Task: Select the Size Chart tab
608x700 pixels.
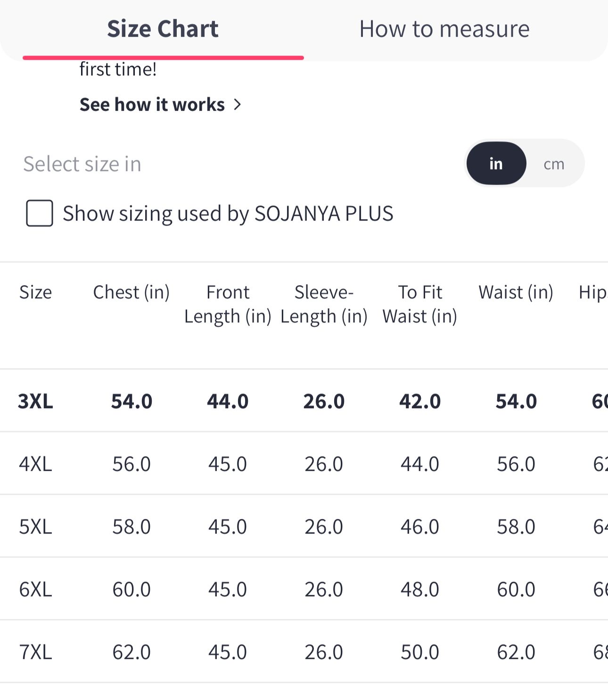Action: pos(163,29)
